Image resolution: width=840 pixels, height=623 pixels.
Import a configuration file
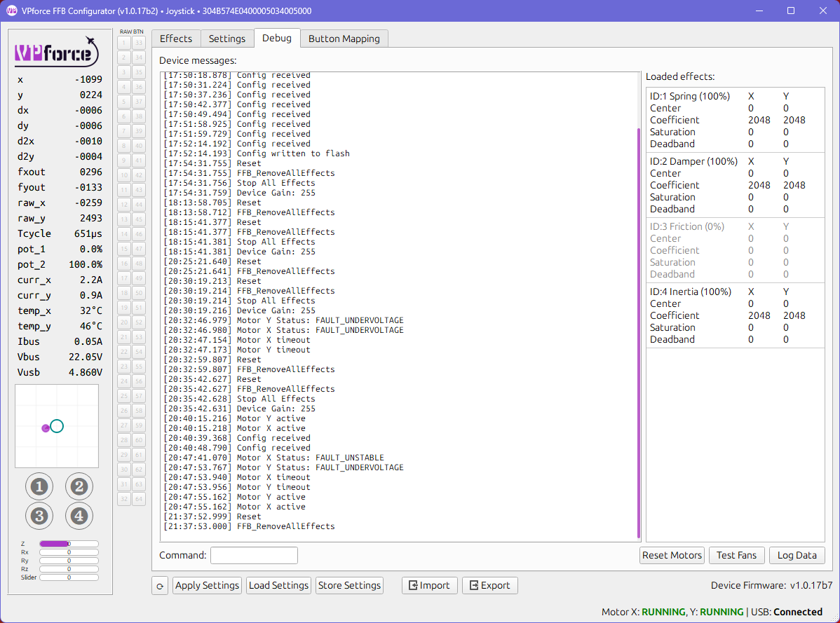pos(430,586)
